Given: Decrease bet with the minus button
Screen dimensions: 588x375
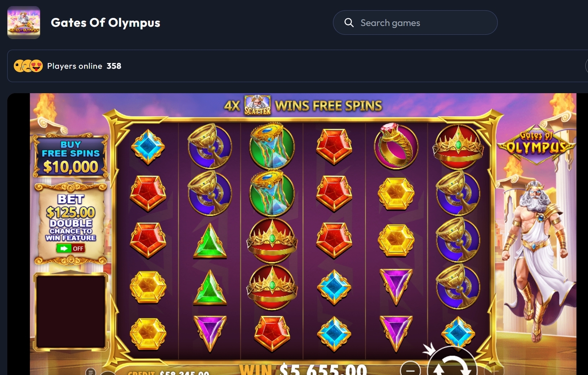Looking at the screenshot, I should click(410, 369).
